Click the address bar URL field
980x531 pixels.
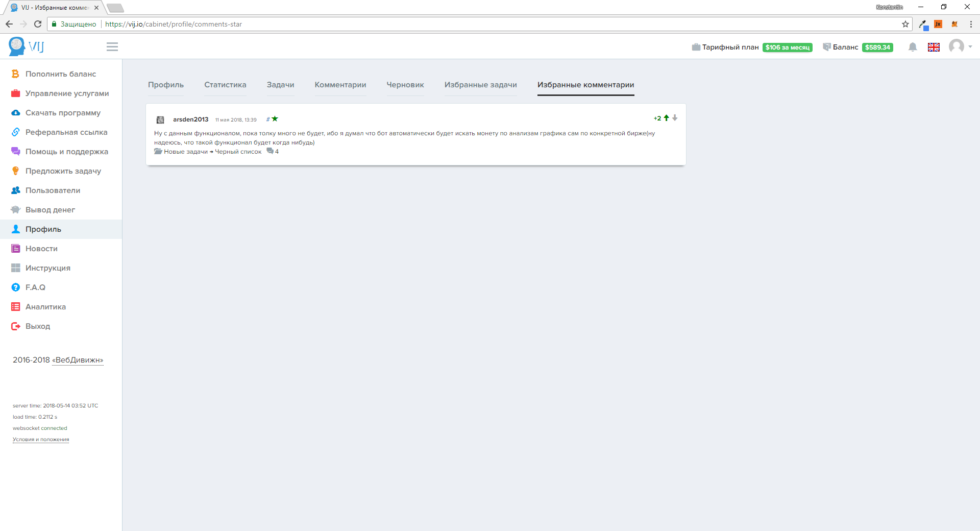pos(459,24)
